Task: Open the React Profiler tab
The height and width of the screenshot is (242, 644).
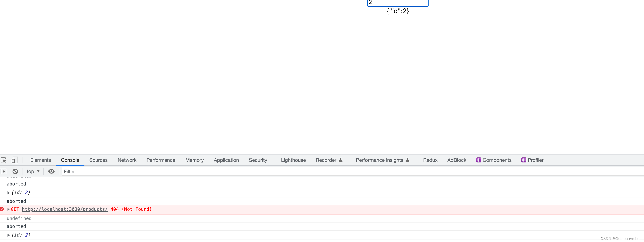Action: click(532, 160)
